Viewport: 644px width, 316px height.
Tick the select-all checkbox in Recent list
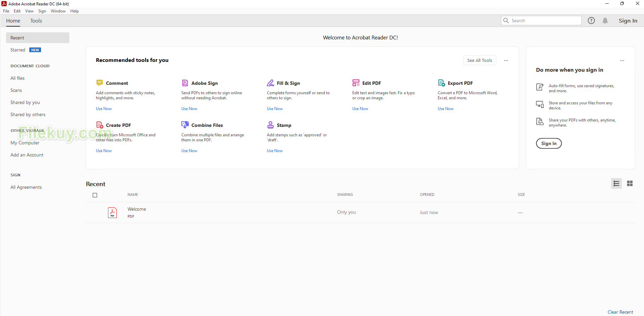95,195
